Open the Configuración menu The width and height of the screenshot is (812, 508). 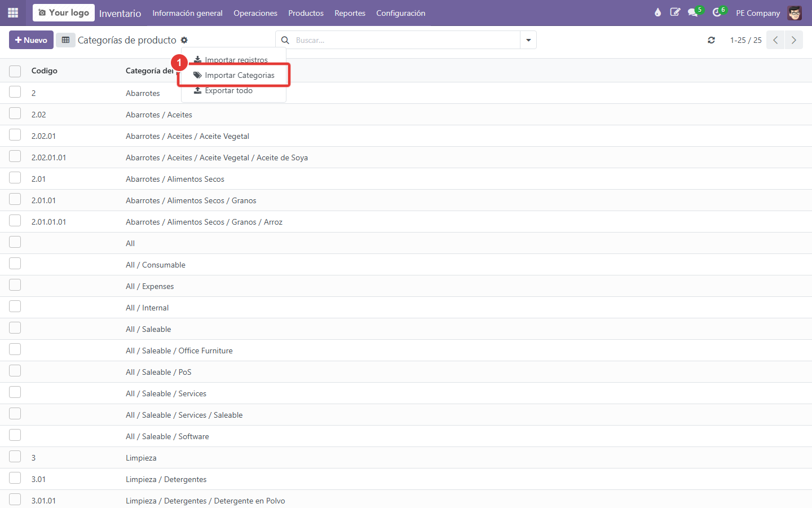click(x=401, y=13)
